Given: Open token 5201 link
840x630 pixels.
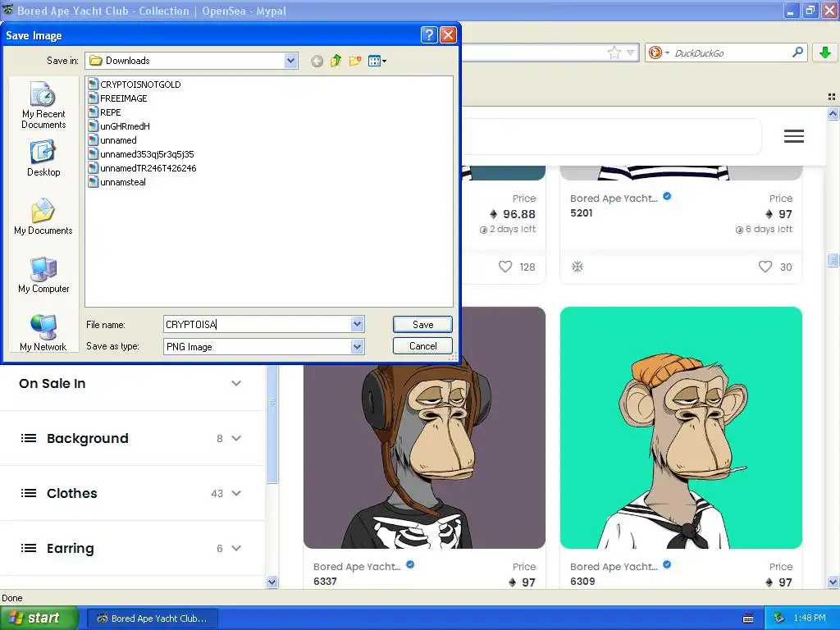Looking at the screenshot, I should [582, 212].
